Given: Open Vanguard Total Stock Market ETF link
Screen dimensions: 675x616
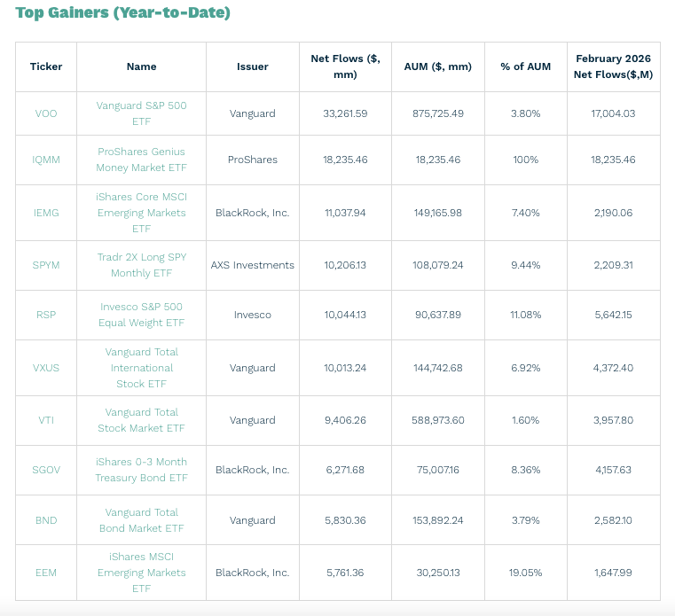Looking at the screenshot, I should pyautogui.click(x=141, y=420).
